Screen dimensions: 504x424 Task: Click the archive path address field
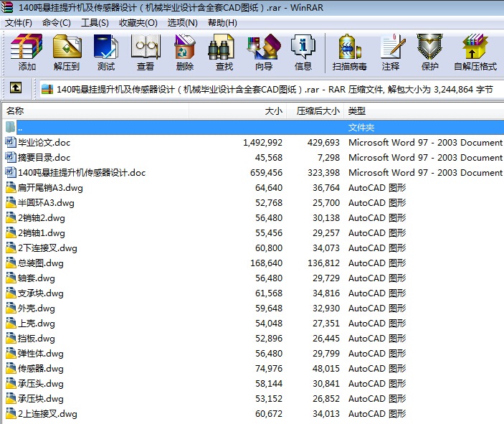pyautogui.click(x=272, y=89)
